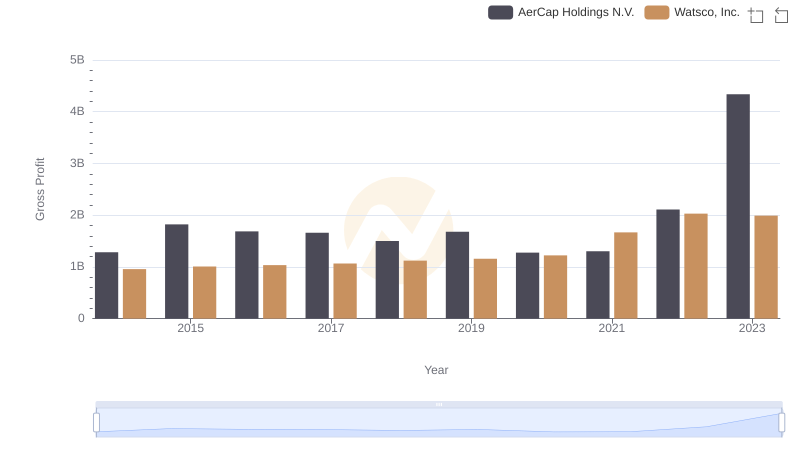Click the right handle of the range slider

[781, 423]
